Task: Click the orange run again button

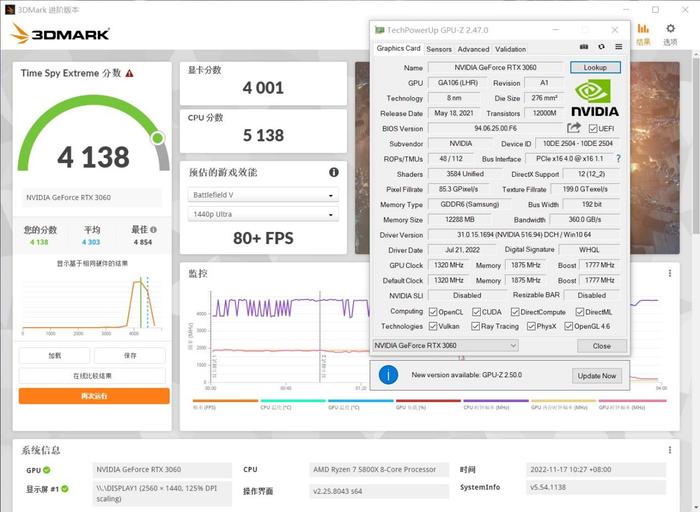Action: coord(94,396)
